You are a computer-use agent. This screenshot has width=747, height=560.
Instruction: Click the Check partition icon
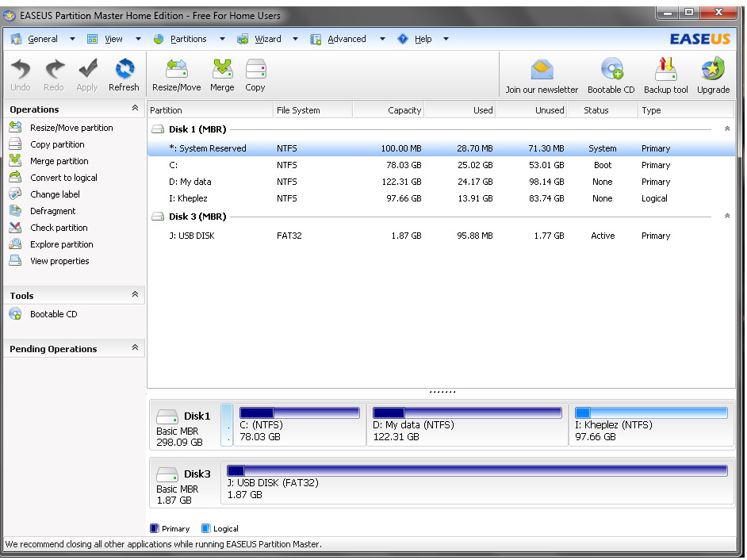(x=15, y=228)
